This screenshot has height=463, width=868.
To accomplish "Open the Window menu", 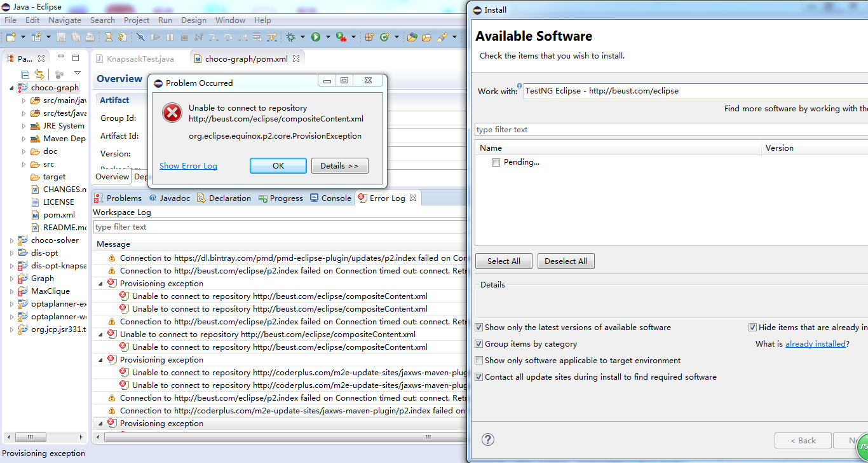I will click(230, 20).
